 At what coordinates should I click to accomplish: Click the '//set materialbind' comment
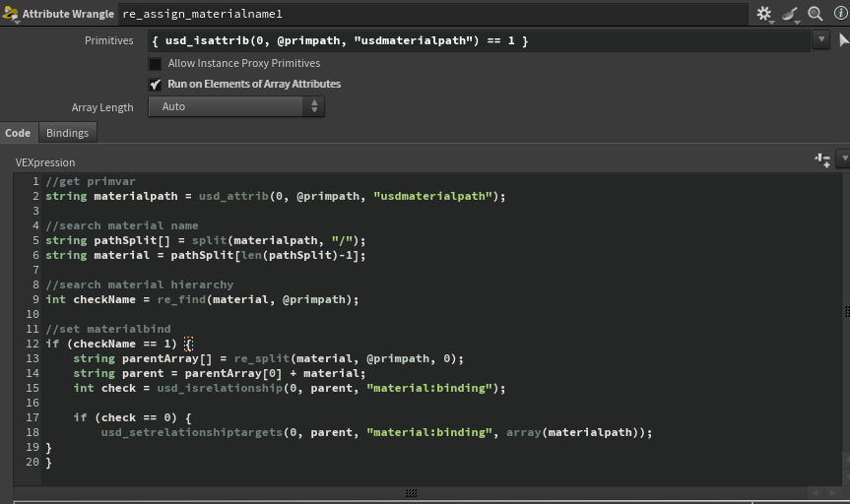(108, 329)
